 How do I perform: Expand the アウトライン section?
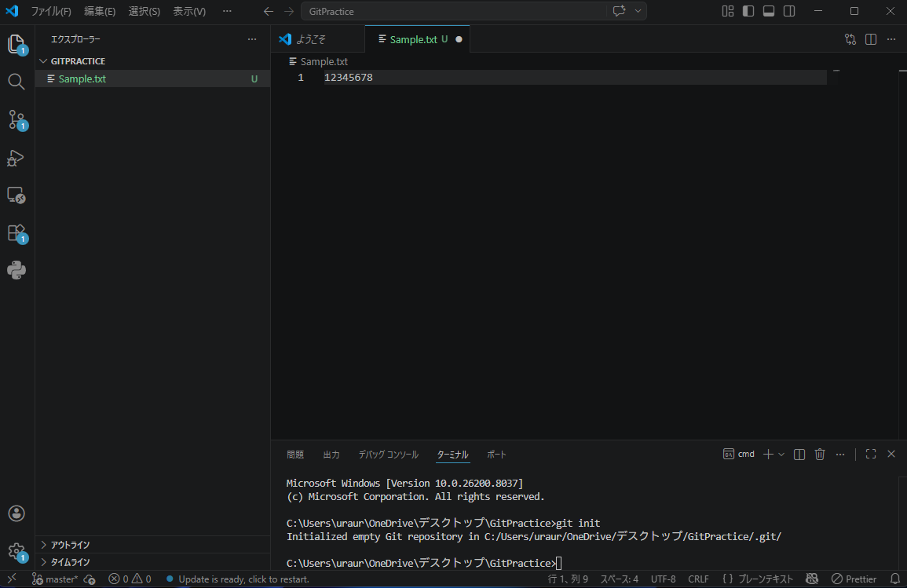(70, 545)
